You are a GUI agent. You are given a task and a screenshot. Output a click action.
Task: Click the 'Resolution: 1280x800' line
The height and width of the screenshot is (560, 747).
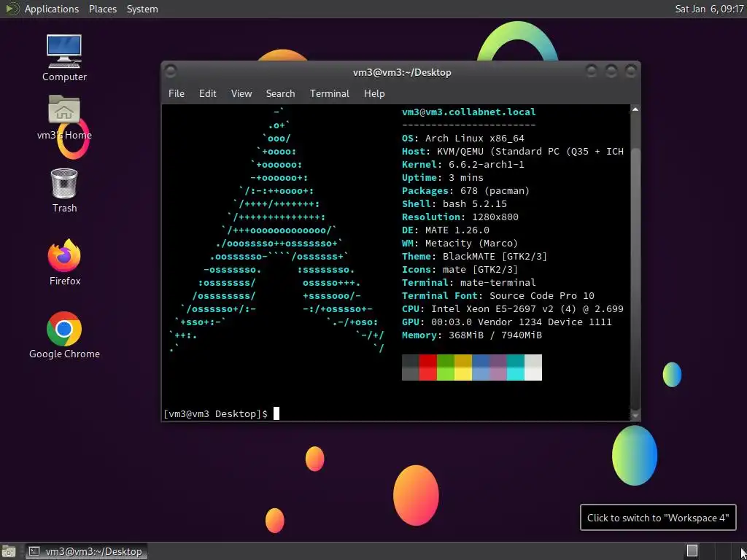tap(460, 217)
